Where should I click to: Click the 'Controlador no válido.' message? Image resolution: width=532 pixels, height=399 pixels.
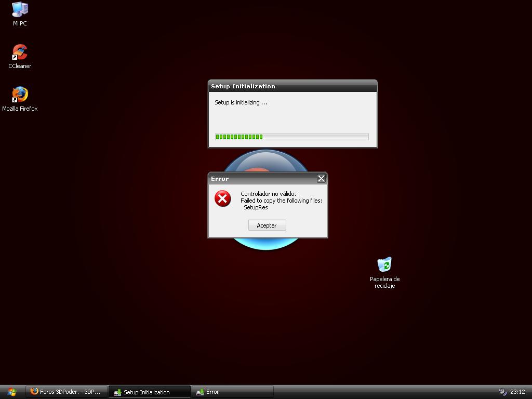pyautogui.click(x=269, y=194)
